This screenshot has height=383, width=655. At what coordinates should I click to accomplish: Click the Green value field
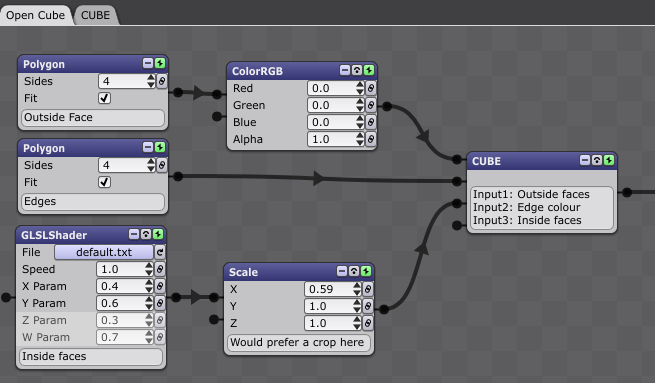[x=335, y=105]
